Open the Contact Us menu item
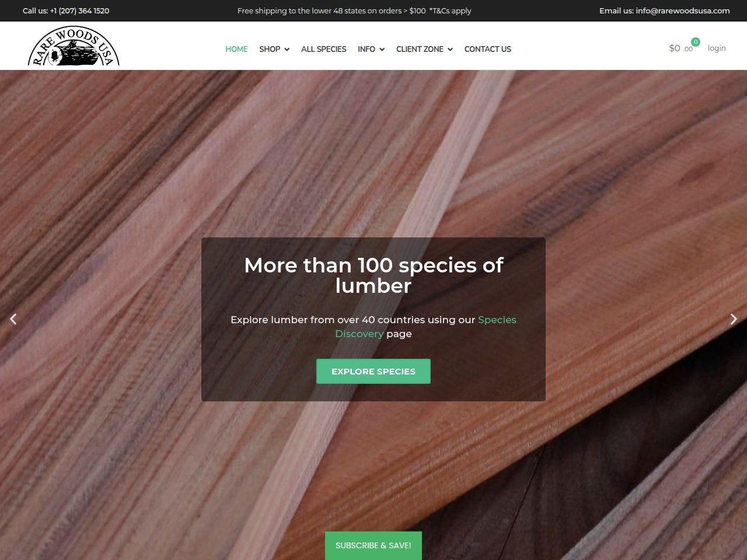The width and height of the screenshot is (747, 560). [x=488, y=49]
